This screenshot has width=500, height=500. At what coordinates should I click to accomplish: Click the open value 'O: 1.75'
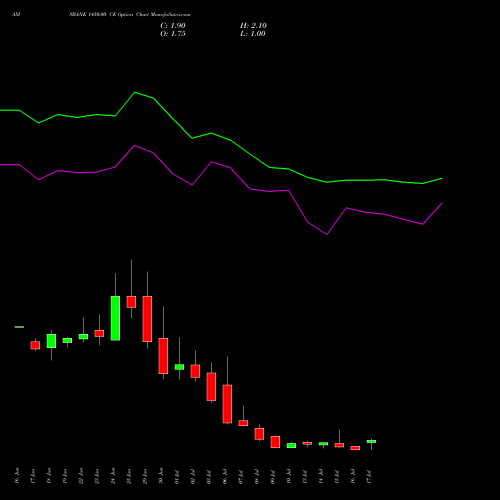point(173,34)
